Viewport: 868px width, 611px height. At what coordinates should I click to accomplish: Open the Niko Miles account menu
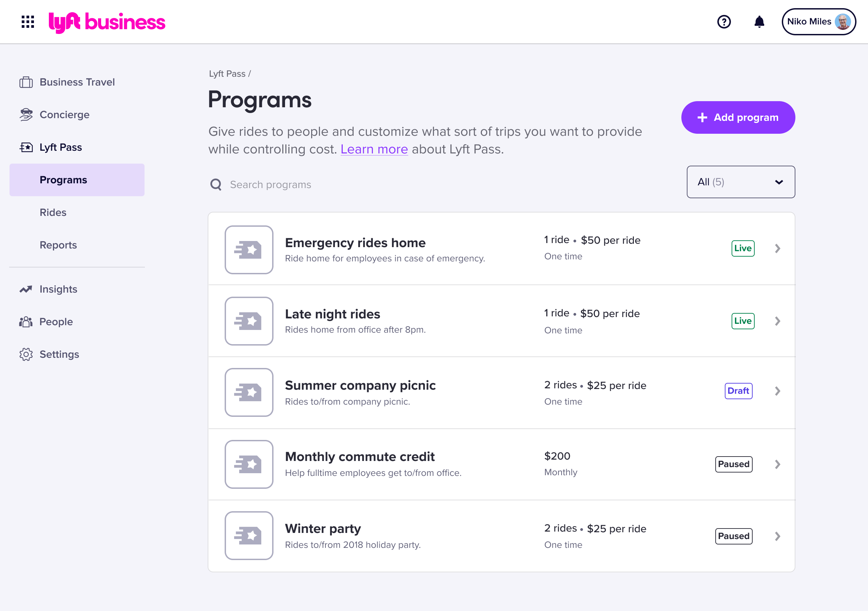(x=818, y=21)
